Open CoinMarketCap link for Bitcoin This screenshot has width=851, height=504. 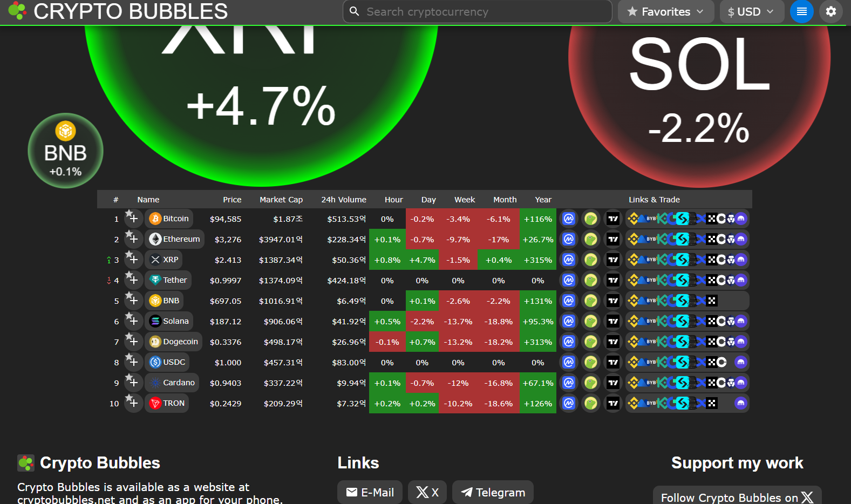[x=568, y=219]
